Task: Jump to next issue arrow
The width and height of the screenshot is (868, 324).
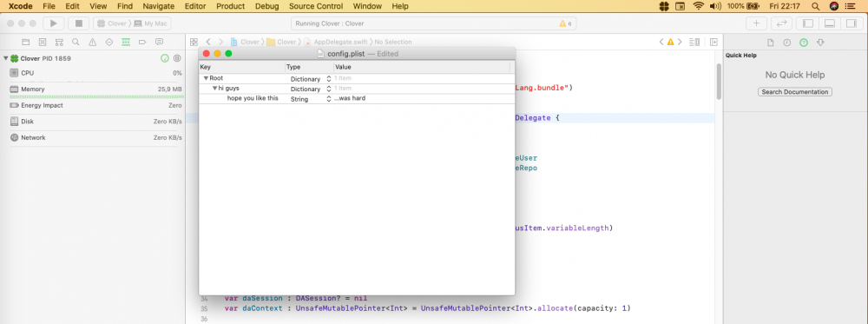Action: (680, 42)
